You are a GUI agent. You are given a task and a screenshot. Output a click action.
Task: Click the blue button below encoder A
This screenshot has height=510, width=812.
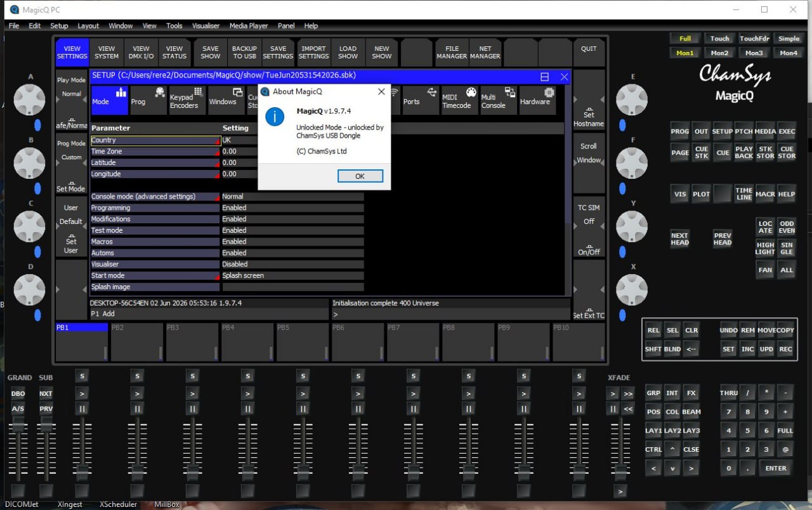point(37,125)
